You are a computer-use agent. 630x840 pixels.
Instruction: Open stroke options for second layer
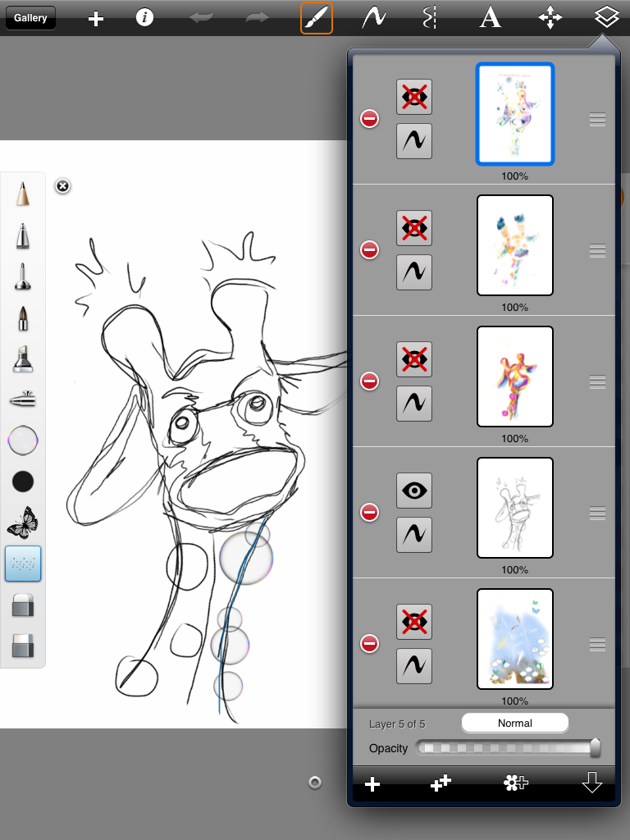click(x=414, y=272)
